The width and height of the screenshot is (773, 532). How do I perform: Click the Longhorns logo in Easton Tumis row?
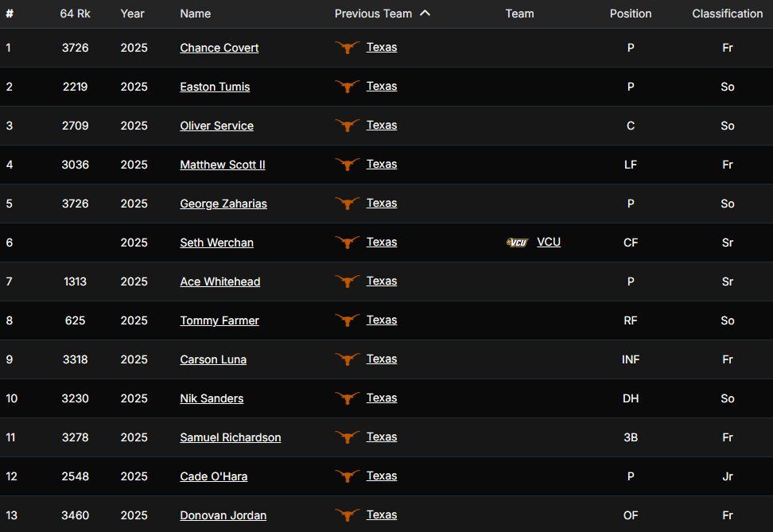[347, 87]
